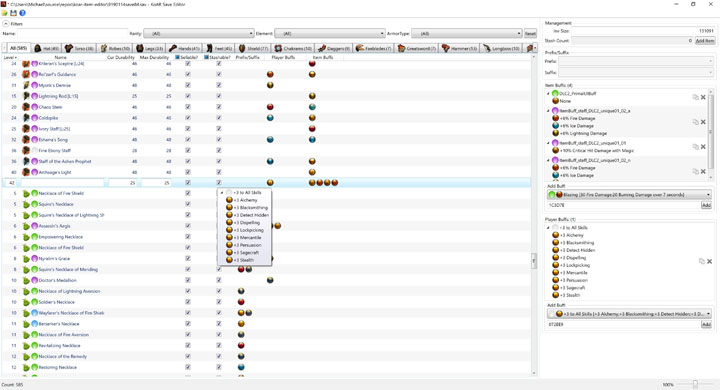
Task: Toggle Sellable checkbox for Coldspike
Action: [188, 118]
